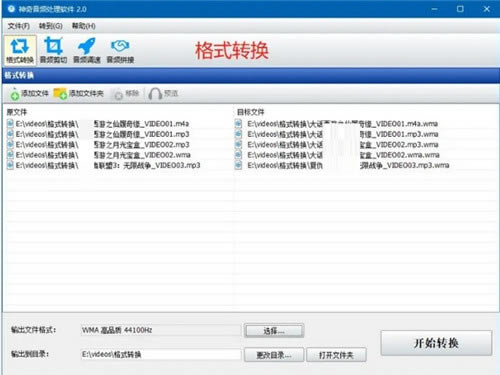500x375 pixels.
Task: Click the 更改目录... button
Action: [274, 355]
